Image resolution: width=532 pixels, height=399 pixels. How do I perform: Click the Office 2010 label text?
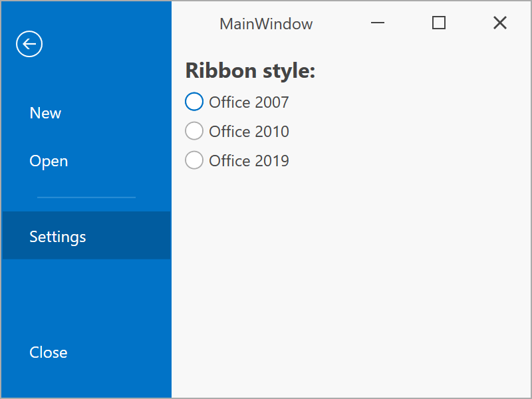point(249,131)
